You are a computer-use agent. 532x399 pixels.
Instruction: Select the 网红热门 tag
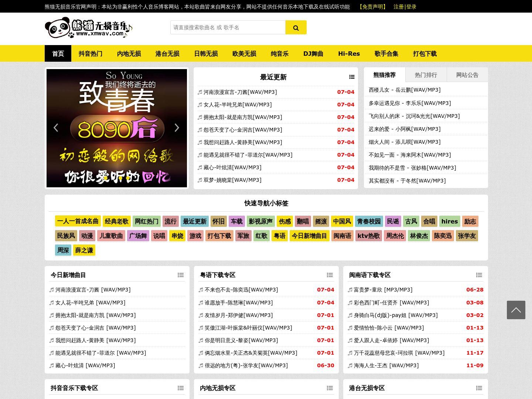pyautogui.click(x=147, y=221)
